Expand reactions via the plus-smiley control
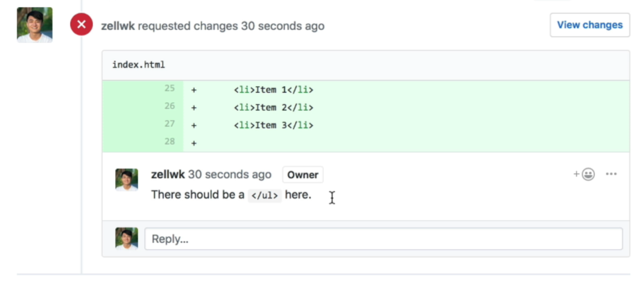The height and width of the screenshot is (288, 644). pos(582,174)
